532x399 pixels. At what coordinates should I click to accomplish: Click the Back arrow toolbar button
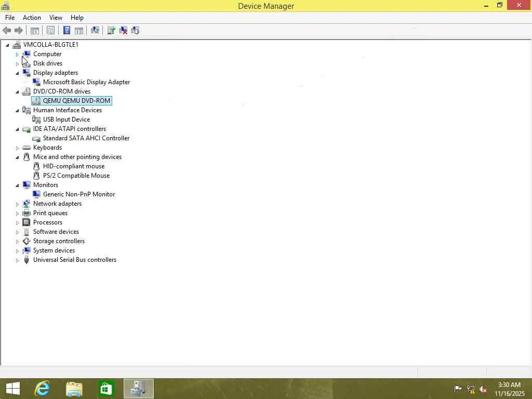tap(7, 31)
